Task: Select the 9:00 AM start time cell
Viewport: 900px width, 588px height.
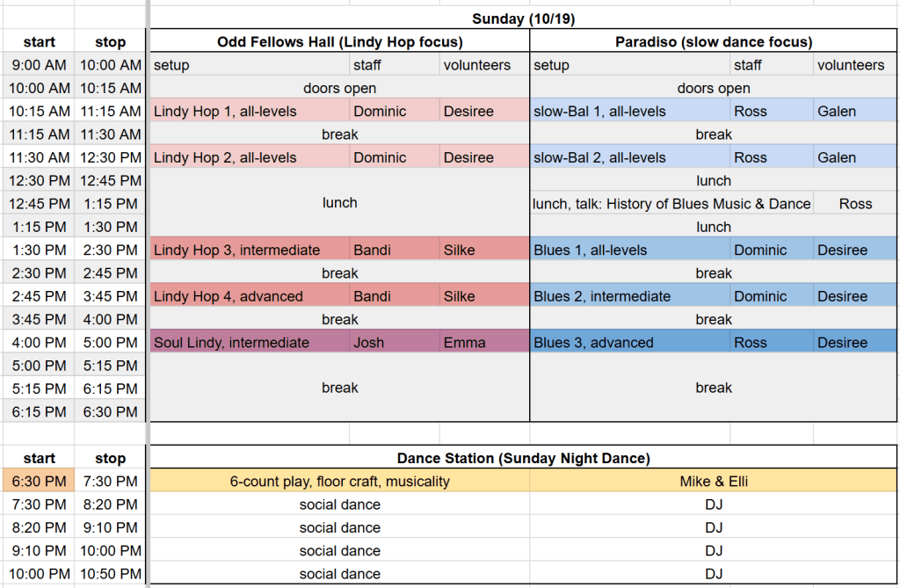Action: 39,65
